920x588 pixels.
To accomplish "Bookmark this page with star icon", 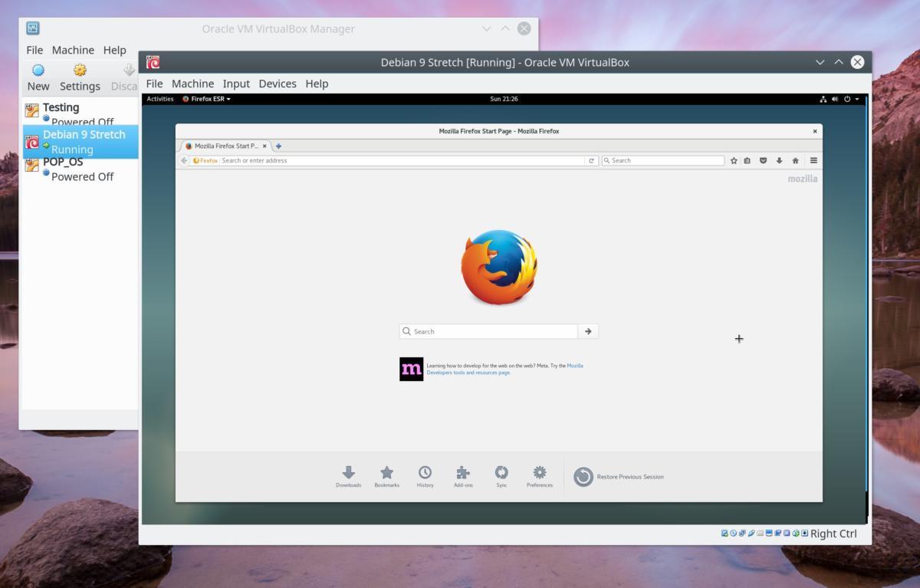I will (734, 160).
